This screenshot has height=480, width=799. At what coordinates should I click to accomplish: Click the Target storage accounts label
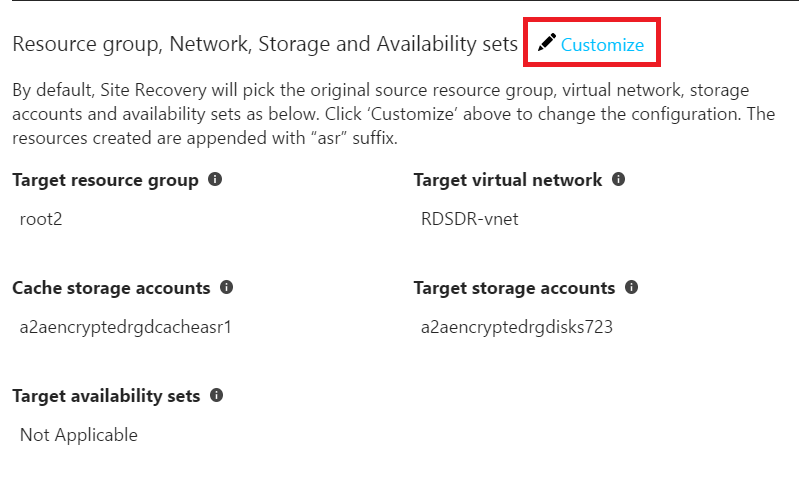coord(515,288)
